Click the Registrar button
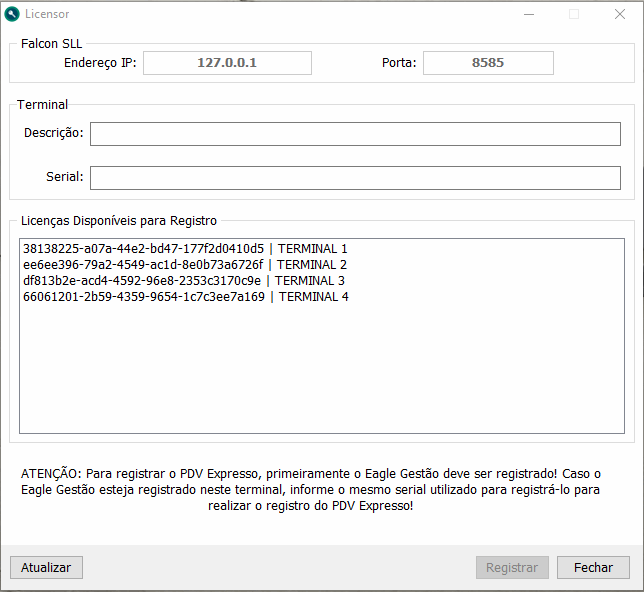This screenshot has height=592, width=644. 512,567
